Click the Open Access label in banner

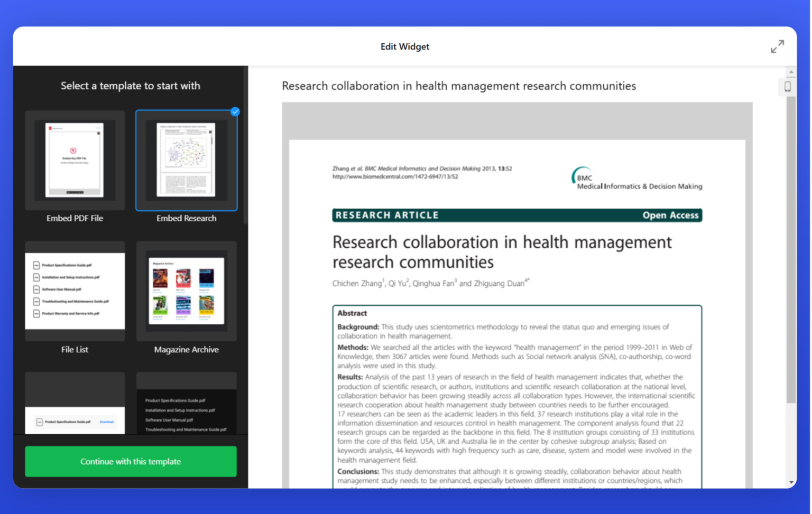click(x=670, y=215)
